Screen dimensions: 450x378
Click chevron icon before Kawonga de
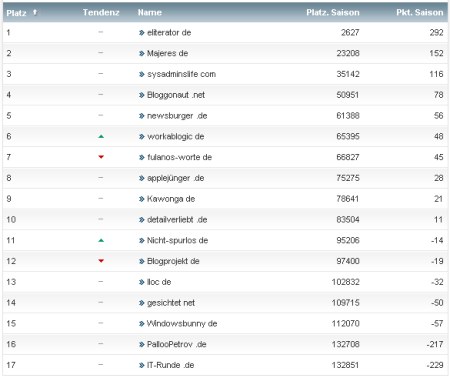pyautogui.click(x=142, y=199)
